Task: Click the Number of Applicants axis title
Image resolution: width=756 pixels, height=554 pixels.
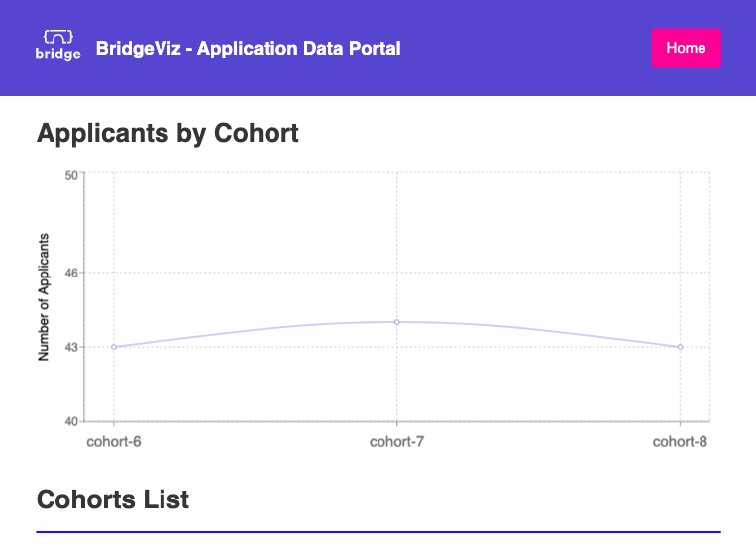Action: [44, 297]
